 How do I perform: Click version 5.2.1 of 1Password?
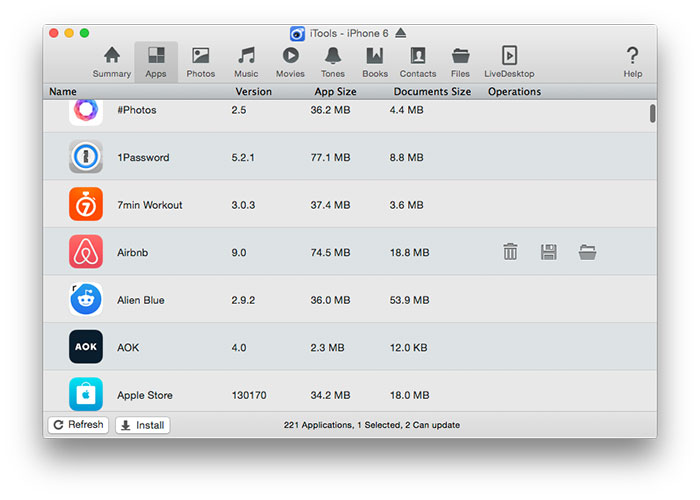243,158
